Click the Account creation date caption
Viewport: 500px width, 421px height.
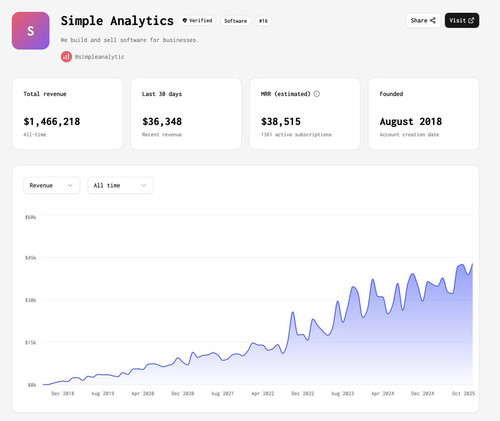409,134
